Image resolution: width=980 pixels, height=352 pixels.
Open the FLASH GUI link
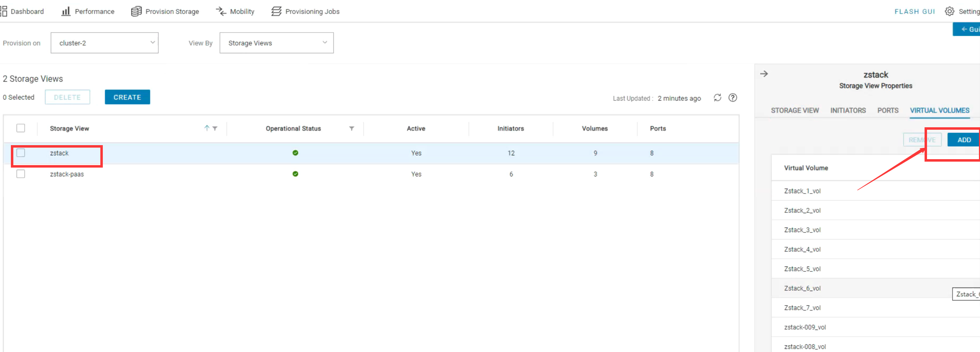tap(914, 12)
